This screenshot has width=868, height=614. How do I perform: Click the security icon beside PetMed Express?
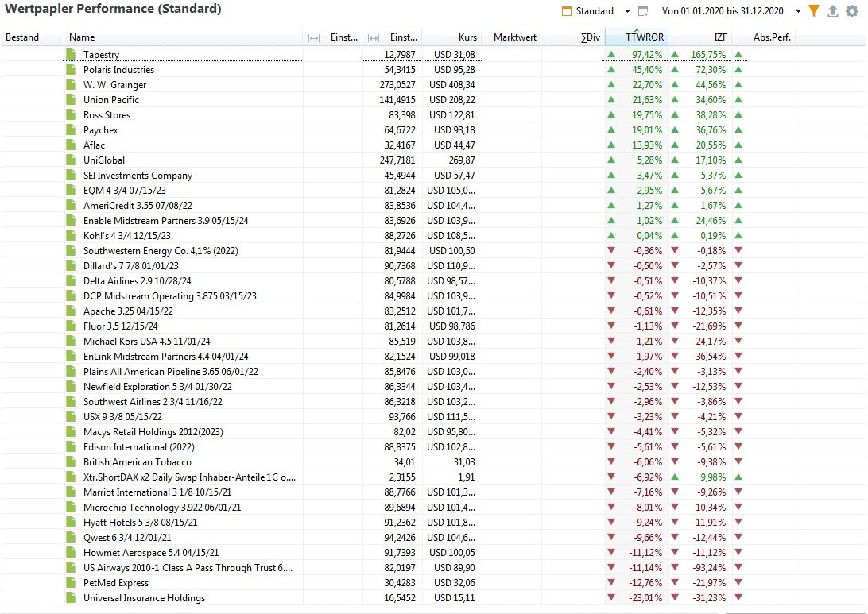(x=70, y=582)
